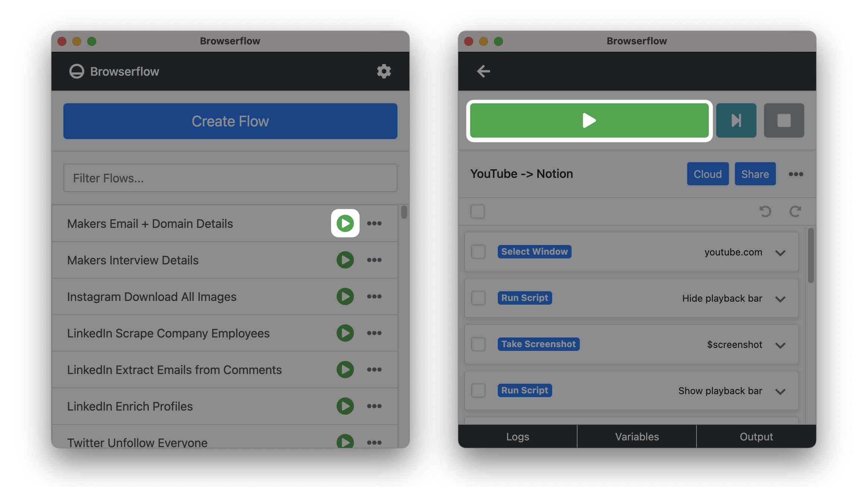Check the Show playback bar step checkbox
868x487 pixels.
478,390
